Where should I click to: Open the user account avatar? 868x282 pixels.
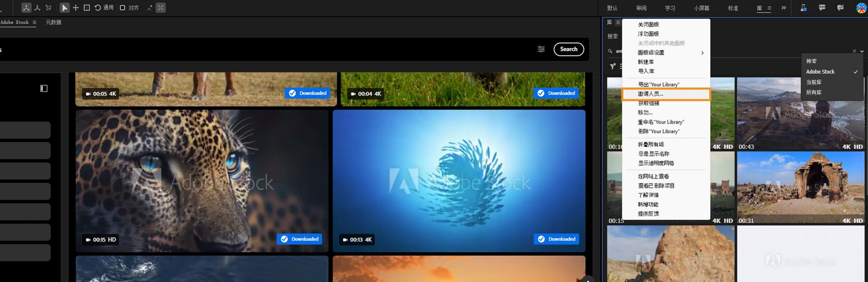(861, 8)
